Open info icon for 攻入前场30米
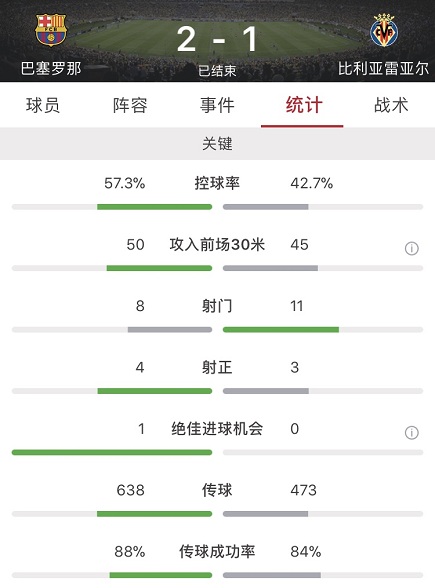This screenshot has height=588, width=435. point(411,248)
